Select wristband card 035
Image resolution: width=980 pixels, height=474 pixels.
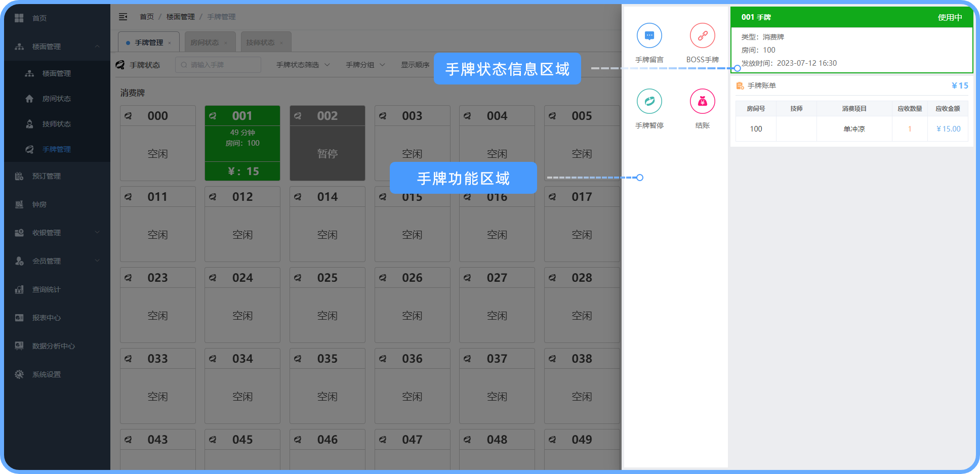328,386
